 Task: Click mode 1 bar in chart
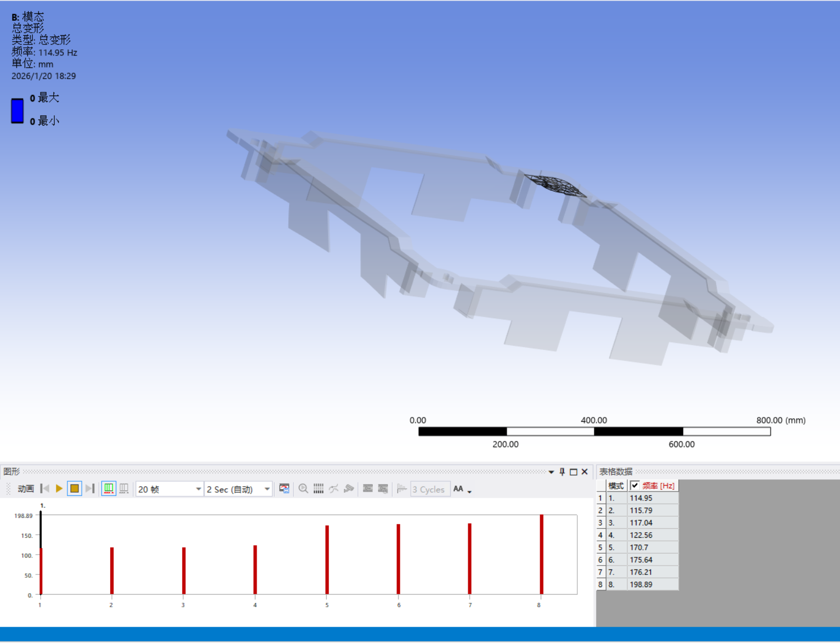tap(41, 571)
